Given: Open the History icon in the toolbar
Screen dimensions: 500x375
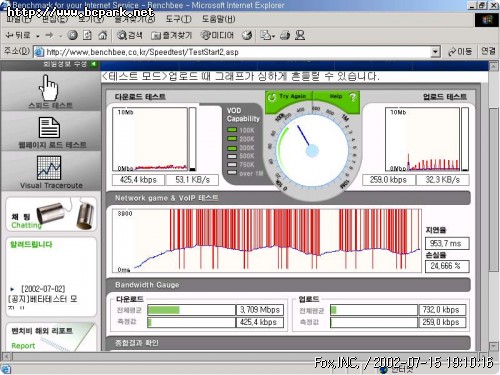Looking at the screenshot, I should click(x=247, y=35).
